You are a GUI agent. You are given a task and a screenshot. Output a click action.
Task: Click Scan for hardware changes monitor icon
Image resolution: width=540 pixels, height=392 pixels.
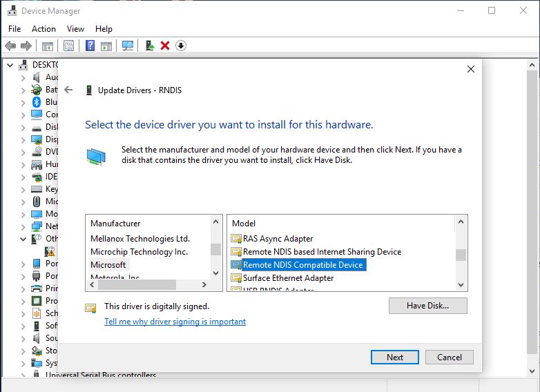tap(128, 46)
